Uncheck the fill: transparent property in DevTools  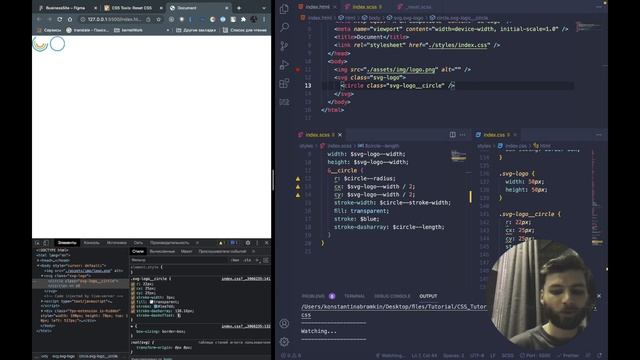point(133,302)
